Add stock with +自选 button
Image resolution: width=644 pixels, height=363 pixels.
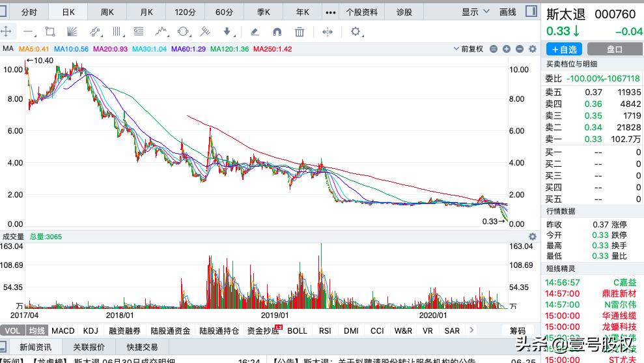(564, 50)
